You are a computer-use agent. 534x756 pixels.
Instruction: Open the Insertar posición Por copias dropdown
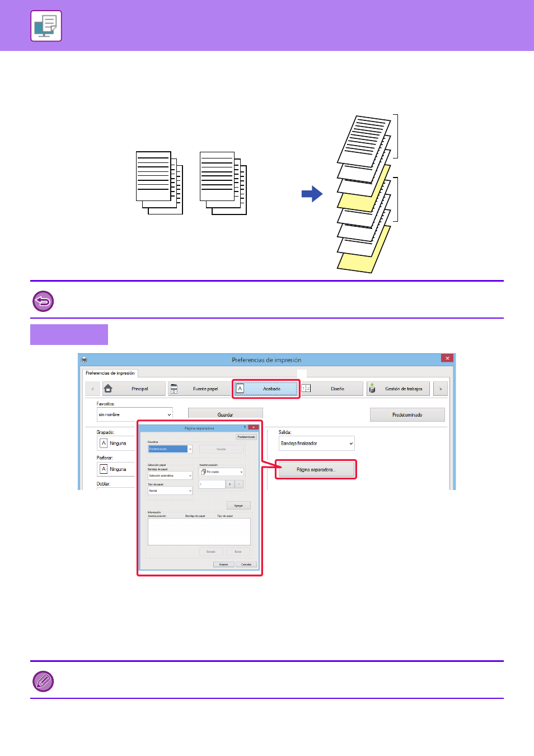(x=222, y=472)
